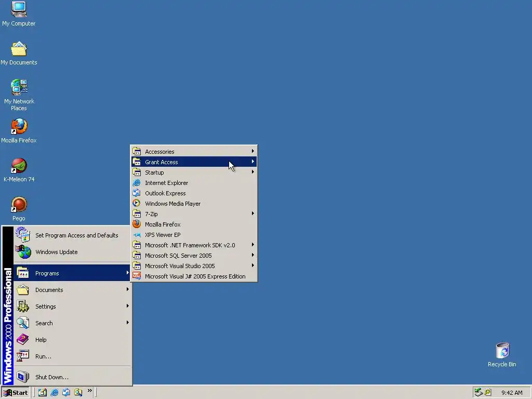Select the Mozilla Firefox desktop shortcut
The image size is (532, 399).
[x=19, y=131]
